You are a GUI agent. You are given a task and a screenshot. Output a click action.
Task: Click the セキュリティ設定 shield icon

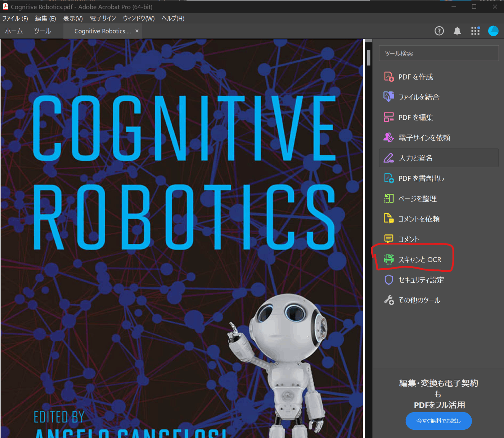click(389, 280)
